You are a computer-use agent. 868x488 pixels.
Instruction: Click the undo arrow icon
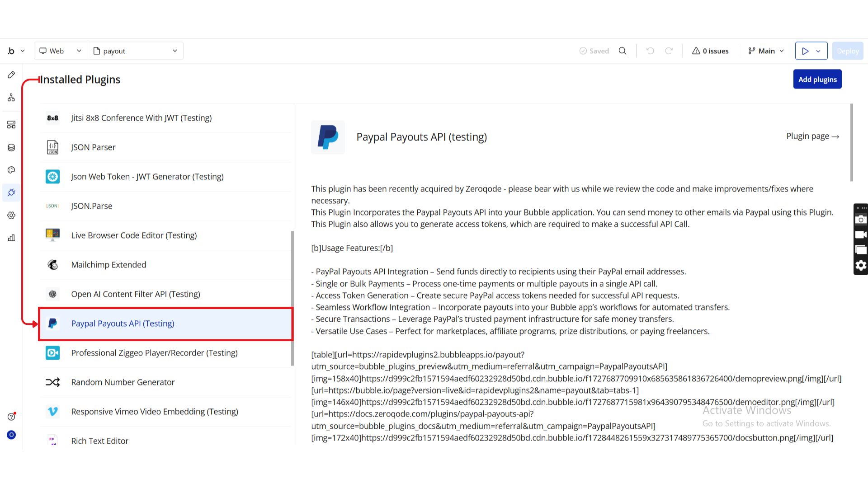650,51
